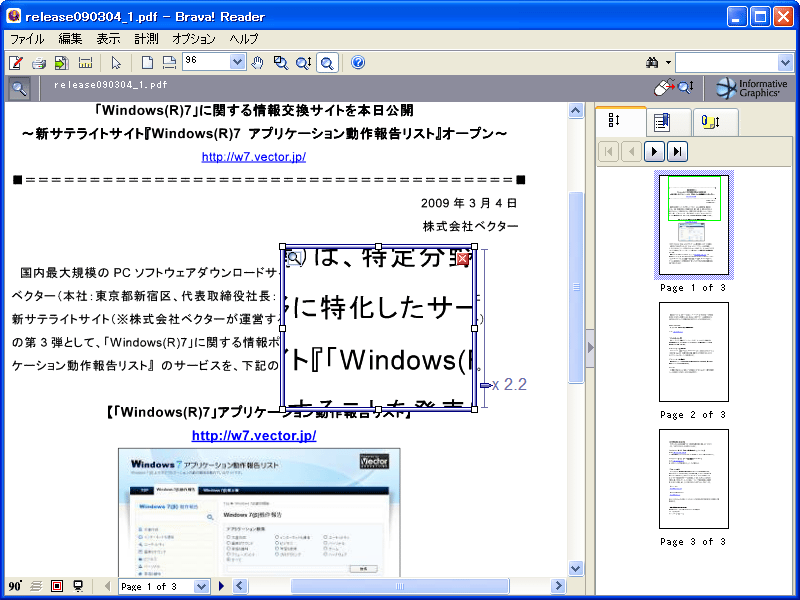Close the magnifier with its red X
The width and height of the screenshot is (800, 600).
(x=463, y=259)
